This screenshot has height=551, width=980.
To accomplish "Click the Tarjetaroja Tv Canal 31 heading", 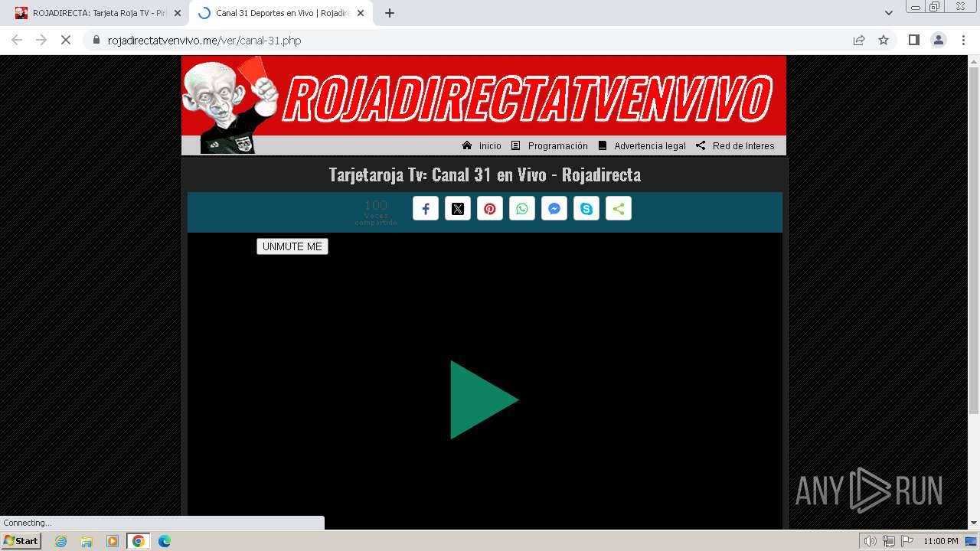I will [x=485, y=174].
